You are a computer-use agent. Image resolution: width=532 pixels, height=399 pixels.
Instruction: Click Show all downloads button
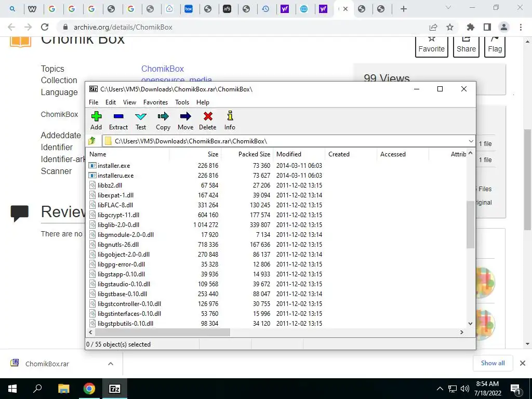(493, 363)
